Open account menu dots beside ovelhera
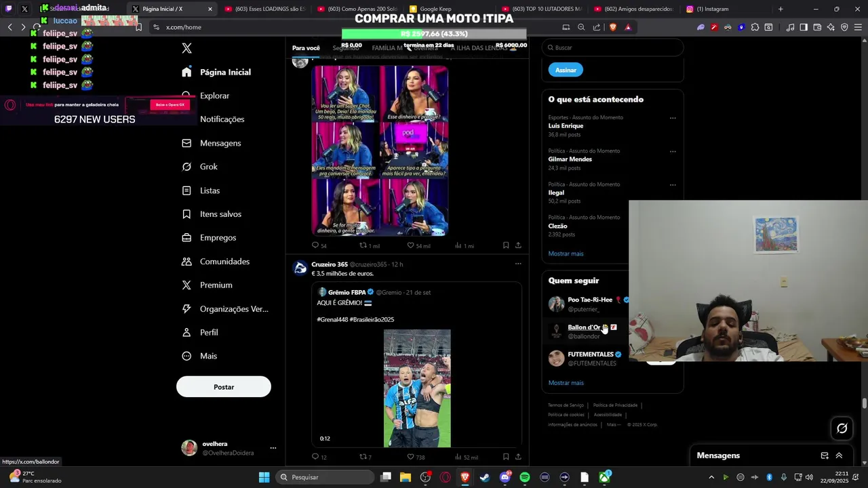 273,448
